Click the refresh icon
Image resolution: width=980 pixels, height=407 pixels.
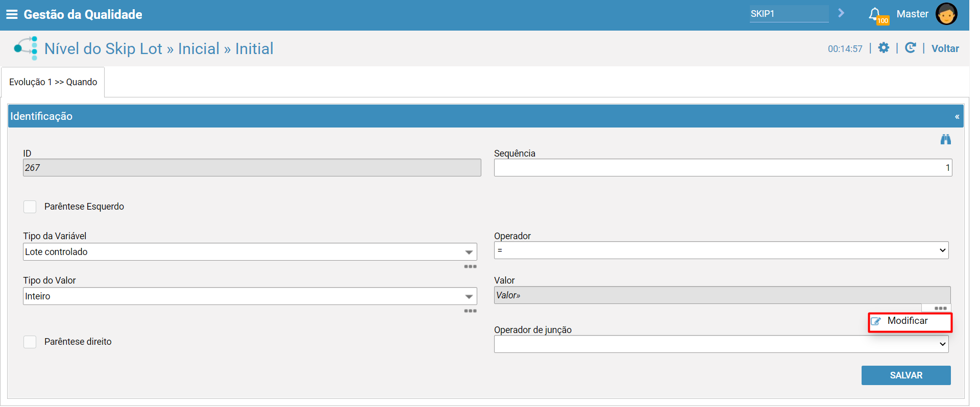[x=910, y=48]
